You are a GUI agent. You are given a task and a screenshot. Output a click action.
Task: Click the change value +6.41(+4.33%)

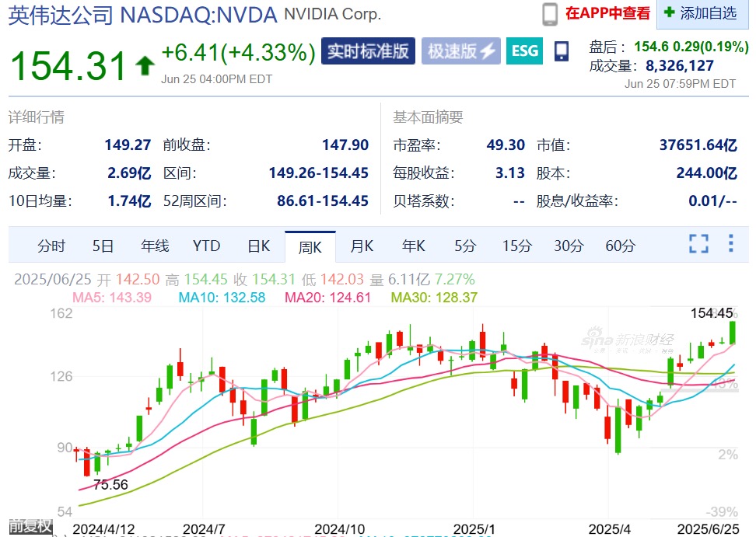(239, 53)
